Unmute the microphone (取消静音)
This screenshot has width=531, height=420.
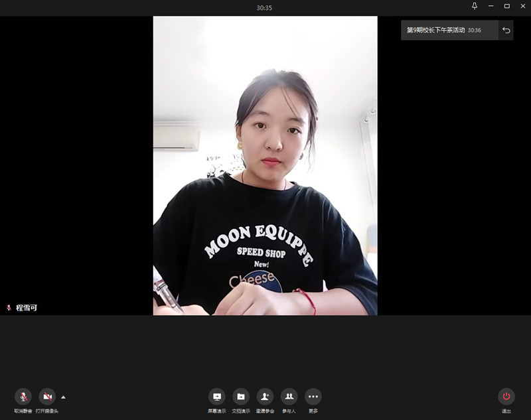[23, 397]
